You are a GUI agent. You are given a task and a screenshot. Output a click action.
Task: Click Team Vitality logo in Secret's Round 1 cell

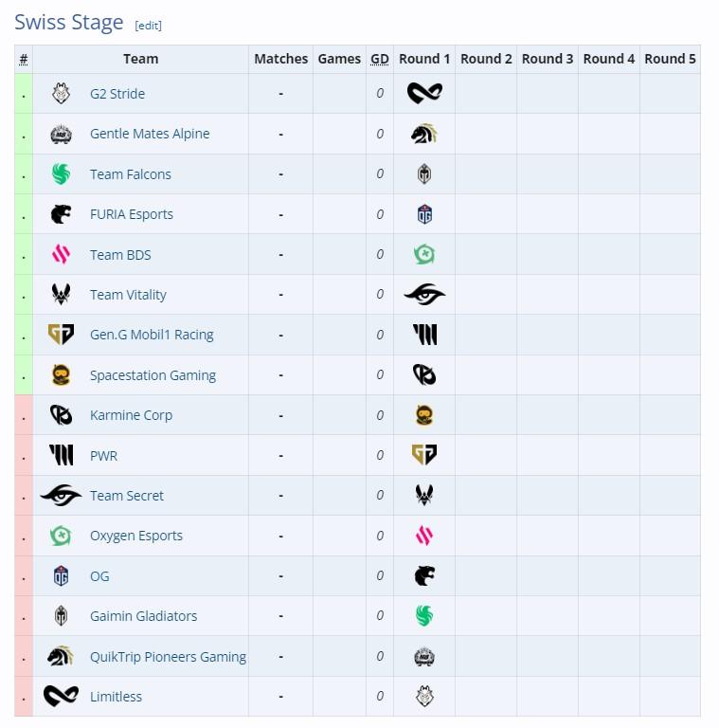tap(424, 495)
